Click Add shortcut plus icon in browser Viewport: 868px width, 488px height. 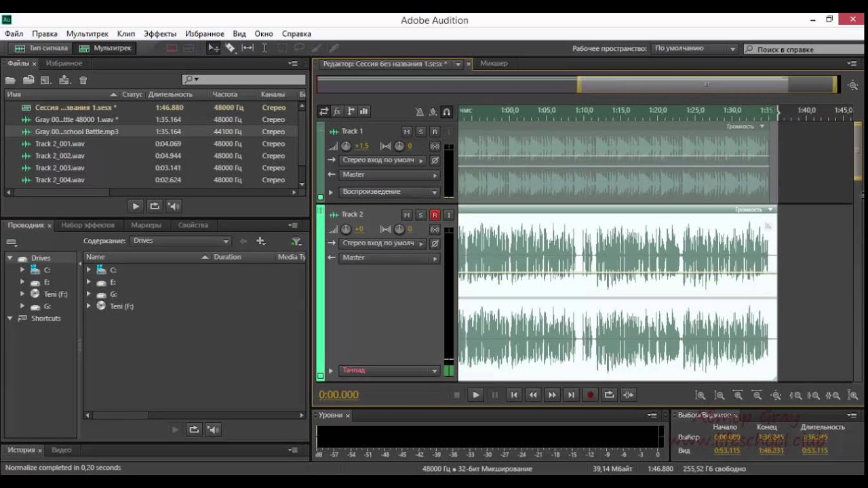pos(260,241)
